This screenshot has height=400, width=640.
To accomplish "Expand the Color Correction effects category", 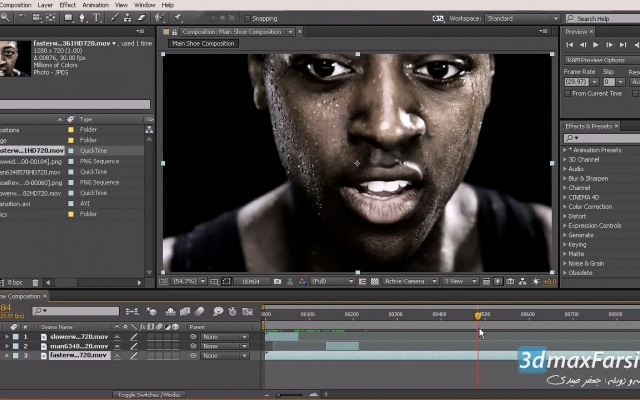I will click(565, 207).
